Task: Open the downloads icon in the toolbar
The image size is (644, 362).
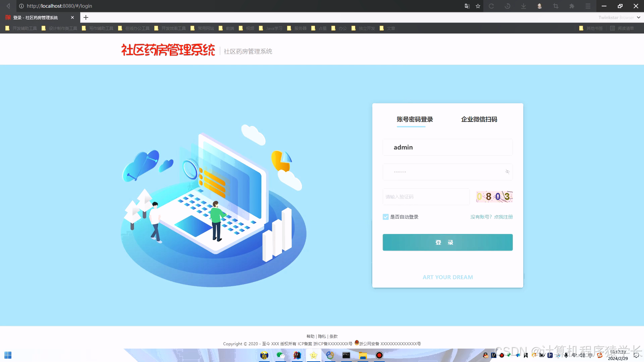Action: [x=523, y=6]
